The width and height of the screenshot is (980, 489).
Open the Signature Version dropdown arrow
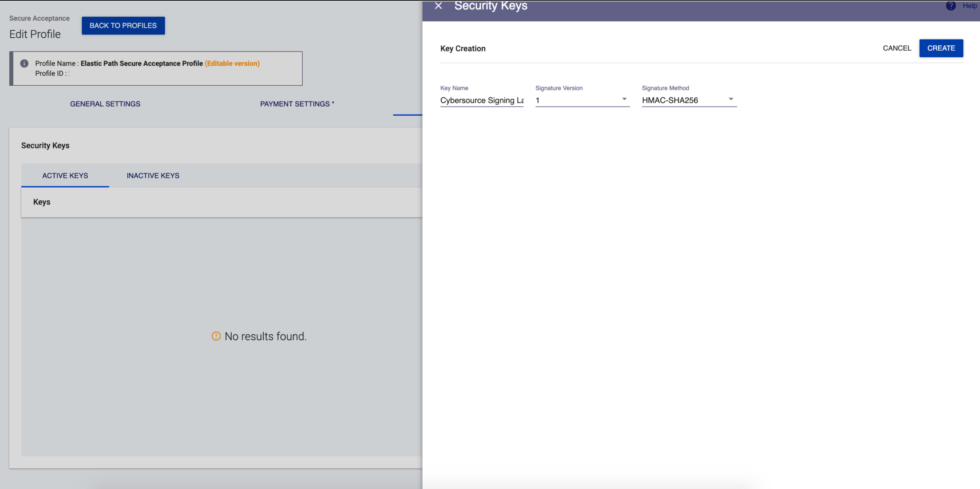[624, 100]
